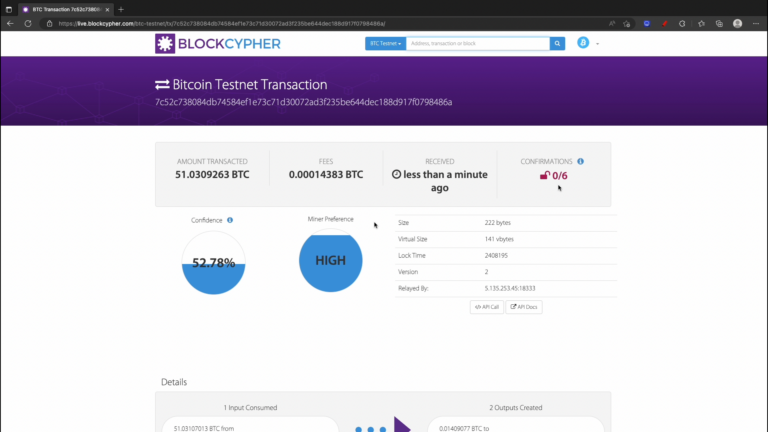Click the 2408195 lock time value
Viewport: 768px width, 432px height.
pyautogui.click(x=496, y=255)
